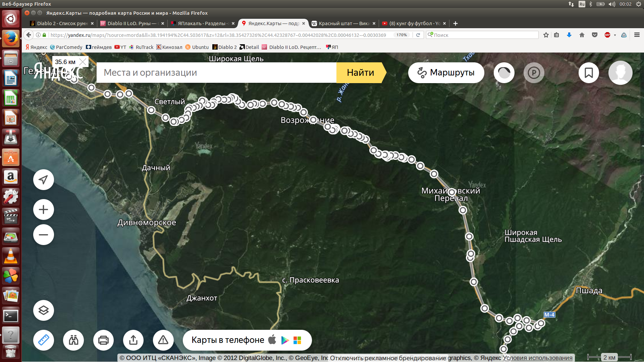This screenshot has height=362, width=644.
Task: Expand the Adblock Plus dropdown arrow
Action: tap(615, 35)
